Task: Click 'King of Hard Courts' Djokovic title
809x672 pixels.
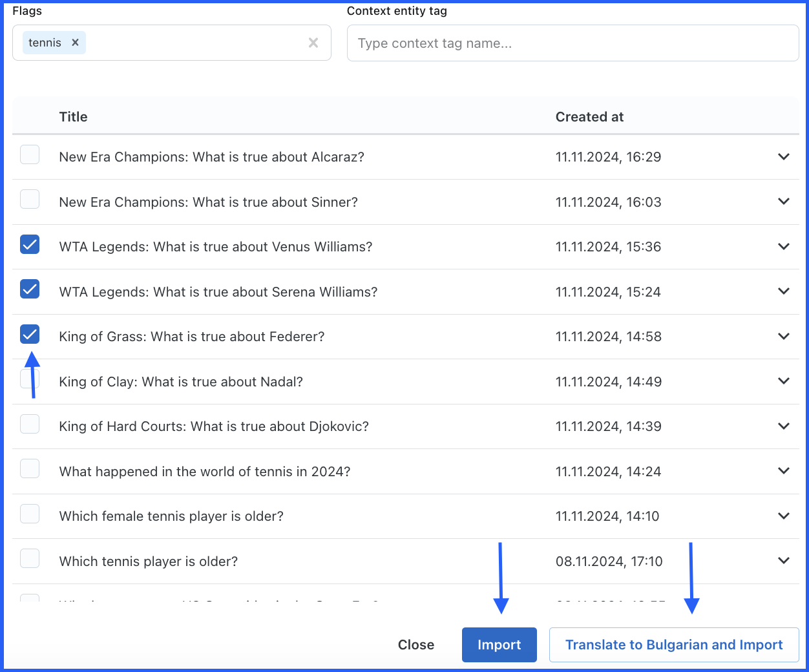Action: [214, 426]
